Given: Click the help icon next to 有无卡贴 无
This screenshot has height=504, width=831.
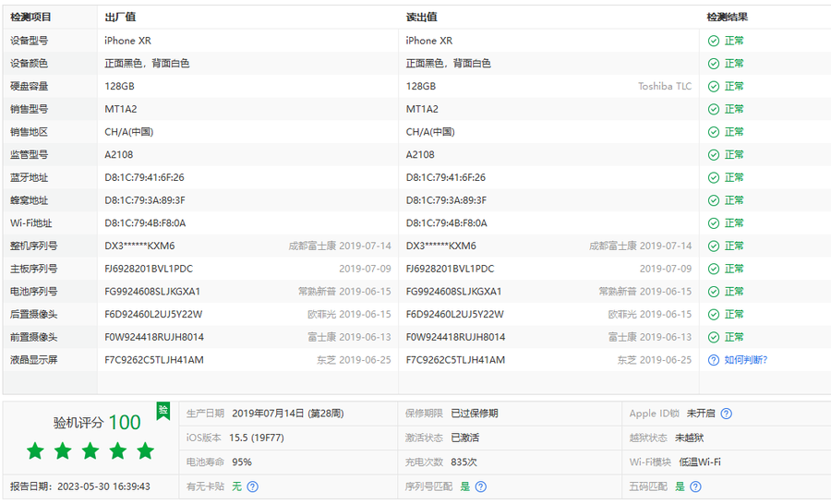Looking at the screenshot, I should 253,486.
